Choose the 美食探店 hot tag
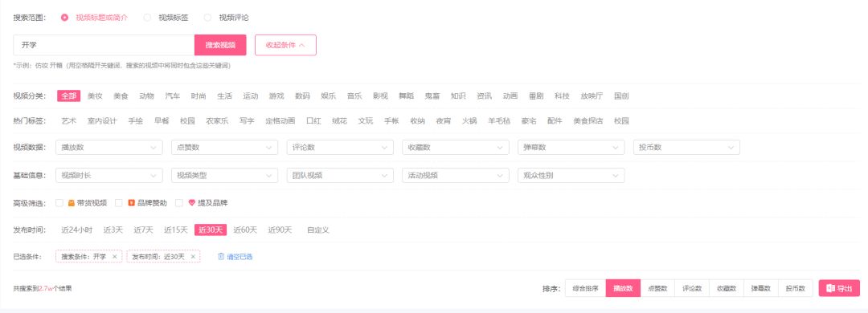The height and width of the screenshot is (313, 868). coord(588,120)
